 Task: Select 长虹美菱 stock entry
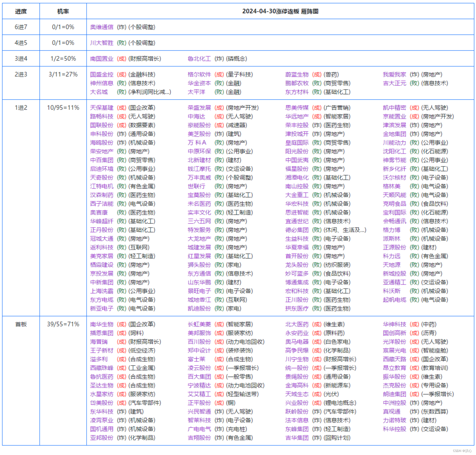click(x=199, y=324)
